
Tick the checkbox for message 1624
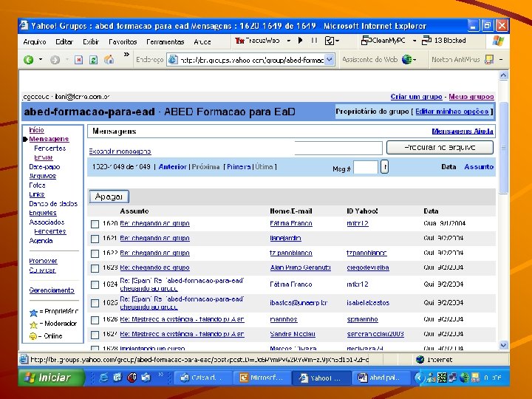pyautogui.click(x=95, y=284)
